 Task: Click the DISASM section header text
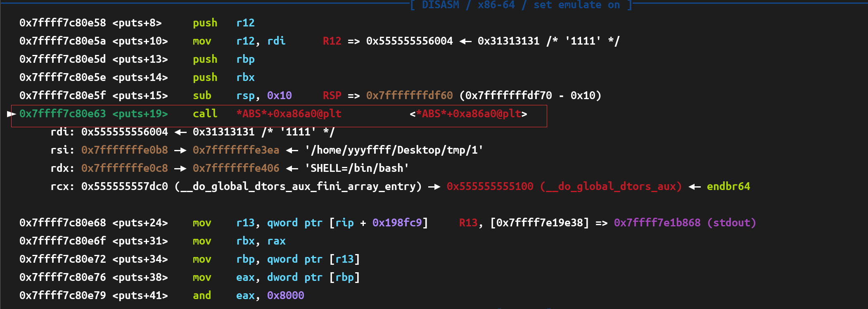[440, 5]
